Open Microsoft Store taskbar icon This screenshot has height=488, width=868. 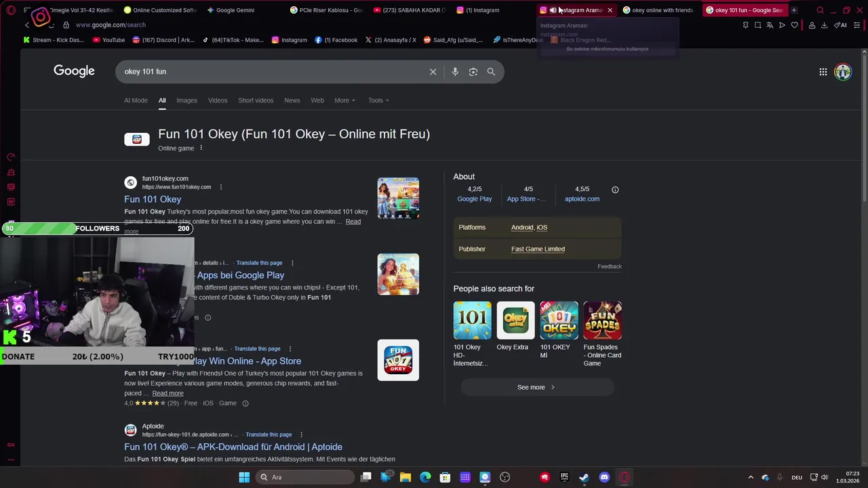pyautogui.click(x=445, y=477)
